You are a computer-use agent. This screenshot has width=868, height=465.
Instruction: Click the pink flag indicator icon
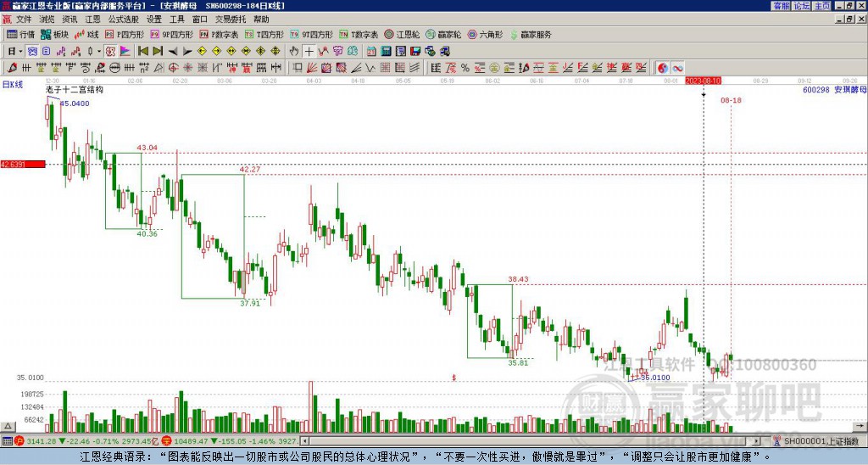tap(125, 52)
